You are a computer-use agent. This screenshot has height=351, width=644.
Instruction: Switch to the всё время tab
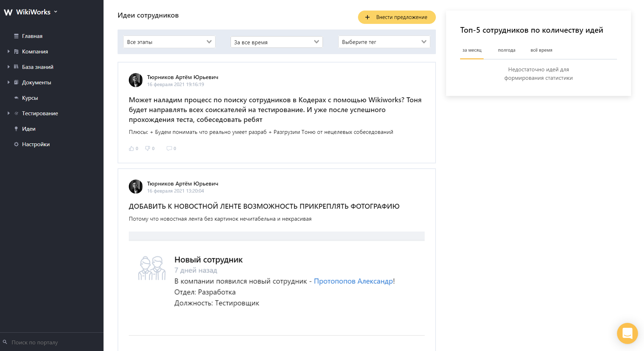[x=541, y=50]
